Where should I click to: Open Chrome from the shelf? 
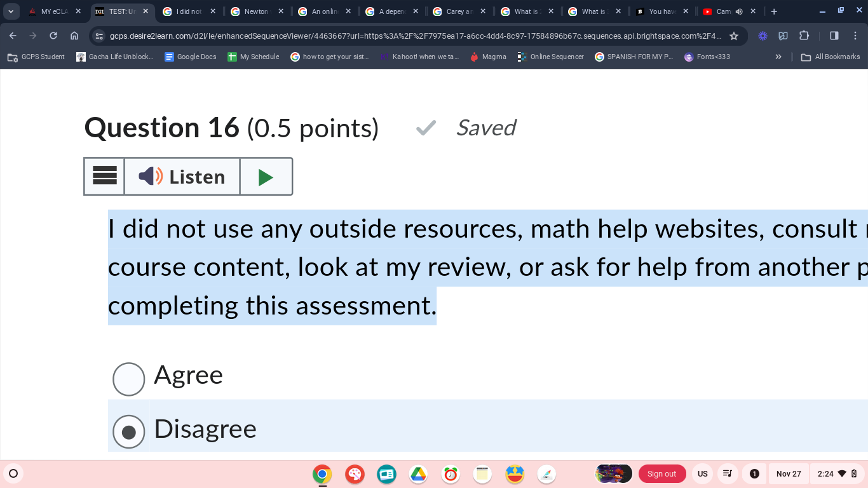(322, 474)
